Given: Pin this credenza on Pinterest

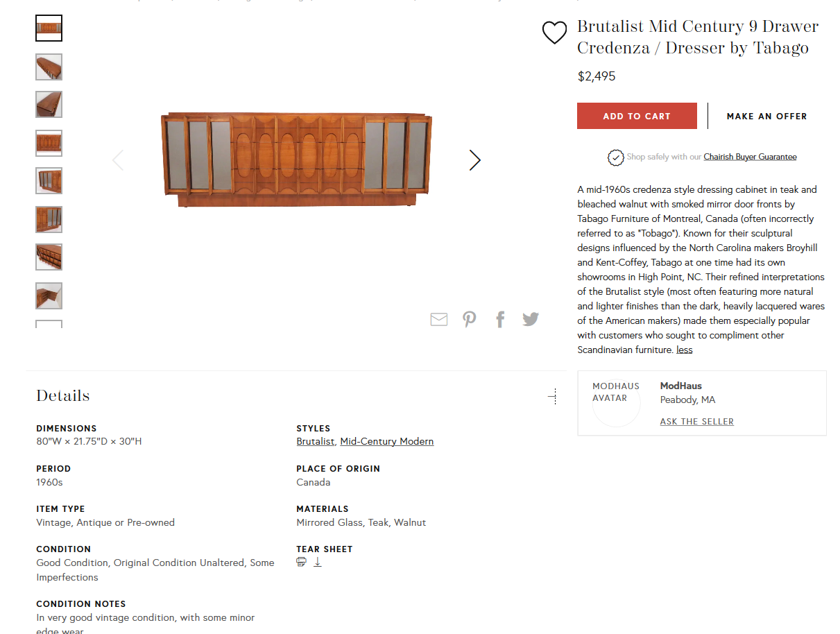Looking at the screenshot, I should point(470,319).
